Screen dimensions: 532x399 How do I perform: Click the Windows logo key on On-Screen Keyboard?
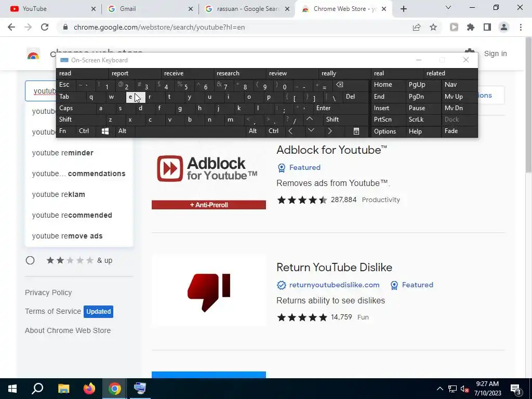point(105,131)
